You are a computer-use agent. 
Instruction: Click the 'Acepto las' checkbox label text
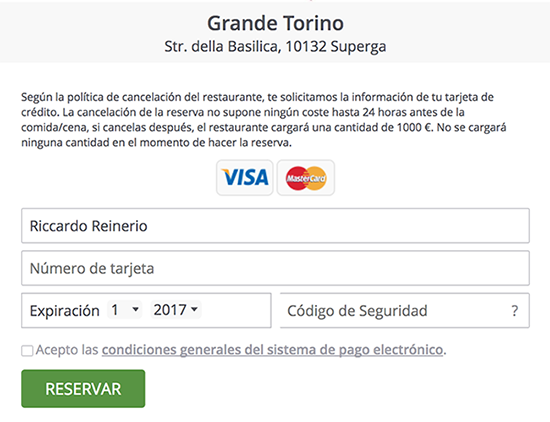[x=67, y=350]
